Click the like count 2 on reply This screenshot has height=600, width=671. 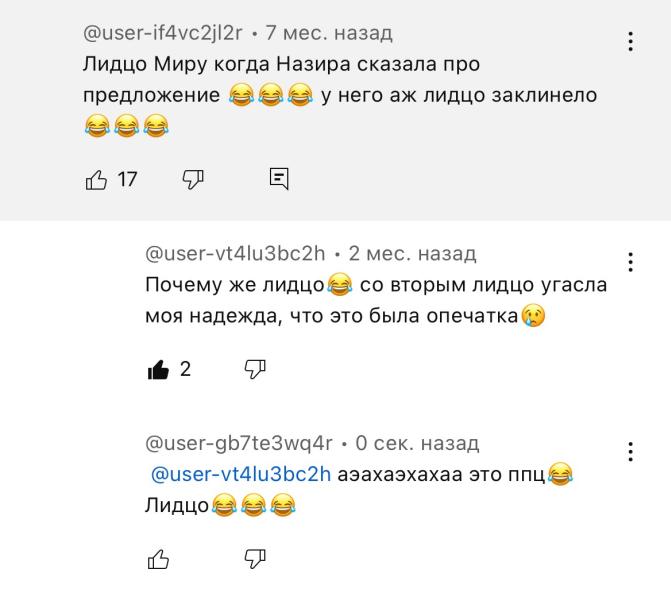185,370
